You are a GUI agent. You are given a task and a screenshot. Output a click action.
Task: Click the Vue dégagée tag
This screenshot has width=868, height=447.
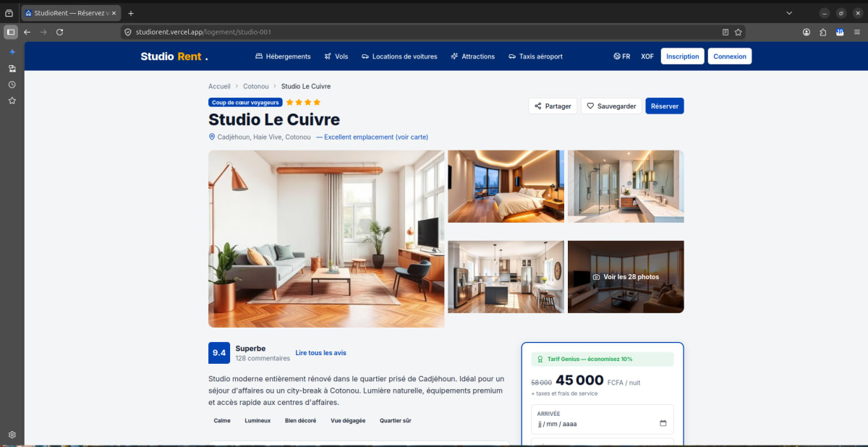pos(348,420)
